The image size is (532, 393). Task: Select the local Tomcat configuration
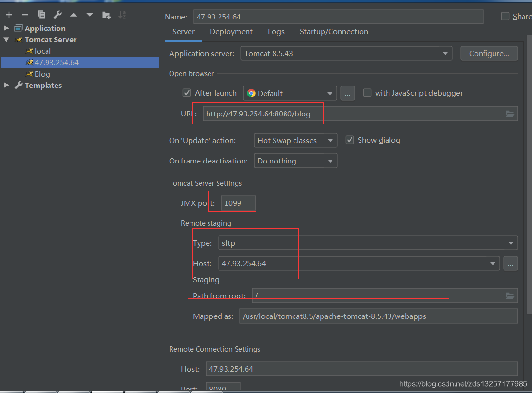42,51
